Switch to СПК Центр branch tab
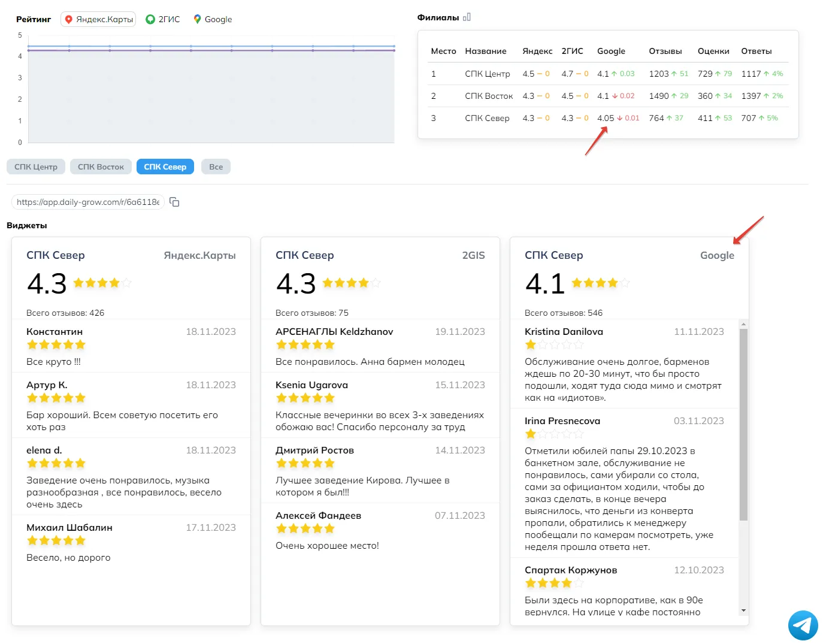This screenshot has width=826, height=644. (36, 167)
